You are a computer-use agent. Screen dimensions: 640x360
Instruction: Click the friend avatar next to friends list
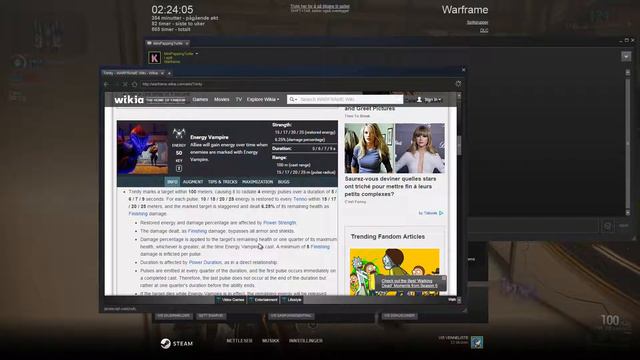pyautogui.click(x=477, y=342)
